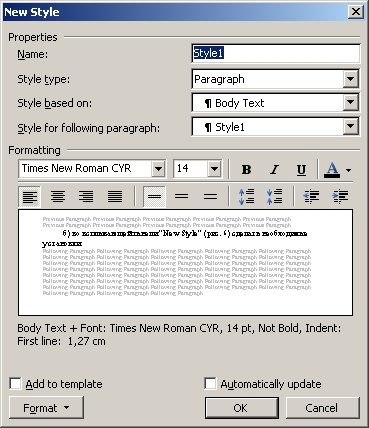369x428 pixels.
Task: Confirm with the OK button
Action: (242, 408)
